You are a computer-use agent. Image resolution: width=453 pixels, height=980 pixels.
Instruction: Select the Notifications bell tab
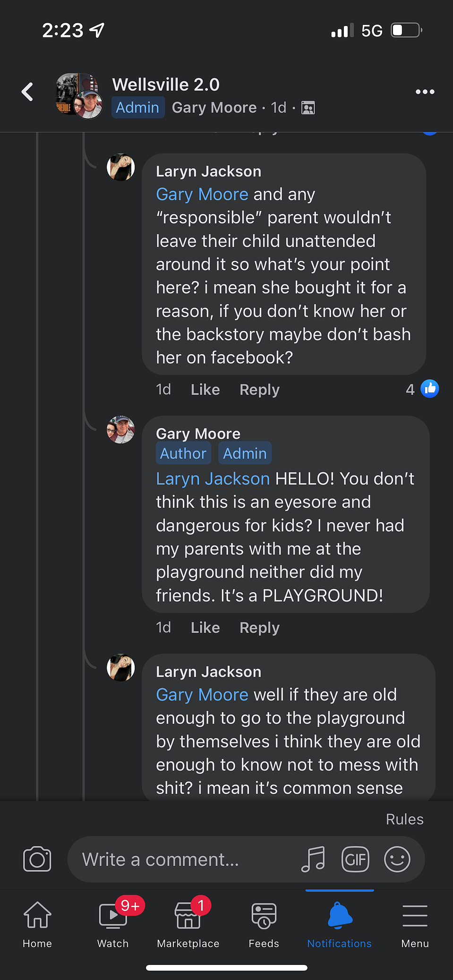tap(339, 924)
